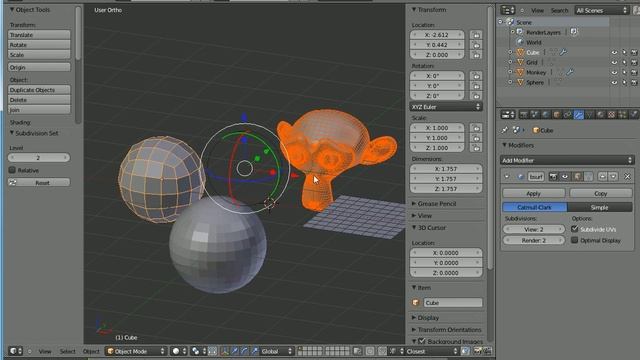Toggle Sphere visibility eye in outliner
The image size is (640, 360).
coord(614,82)
